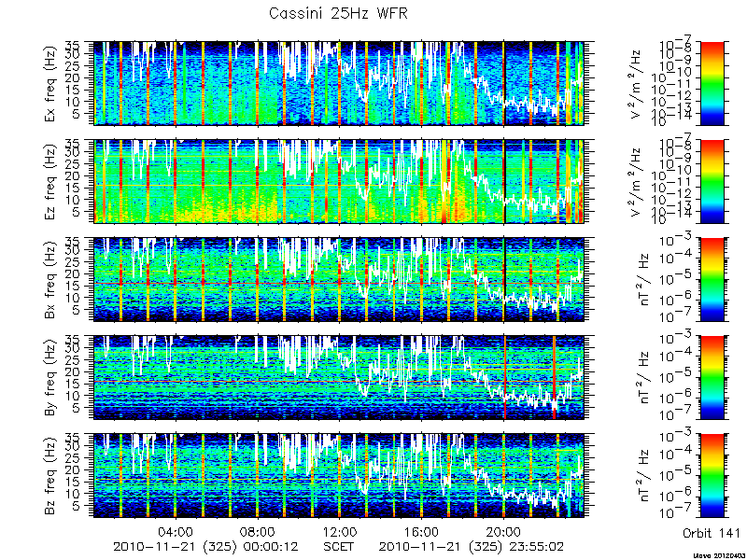The image size is (747, 560).
Task: Click the 20:00 time axis label
Action: point(503,531)
